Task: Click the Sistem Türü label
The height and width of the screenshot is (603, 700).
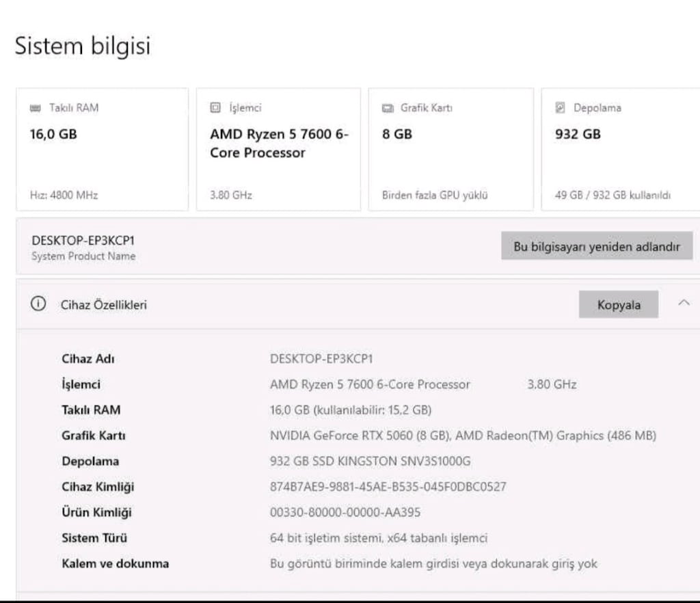Action: (x=94, y=538)
